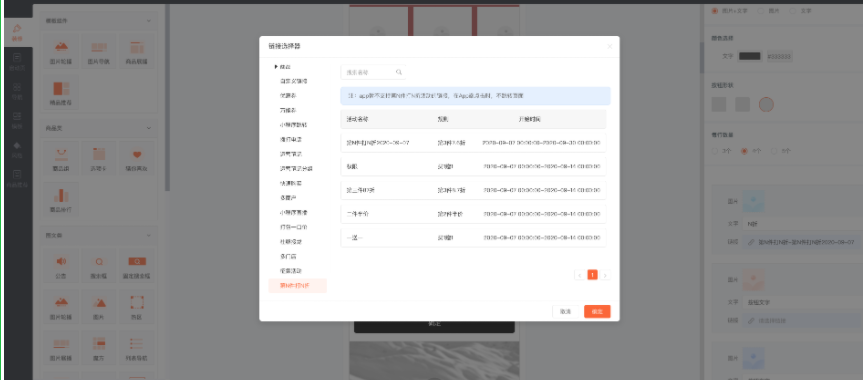Pick the 图片导航 component
863x380 pixels.
click(x=99, y=52)
